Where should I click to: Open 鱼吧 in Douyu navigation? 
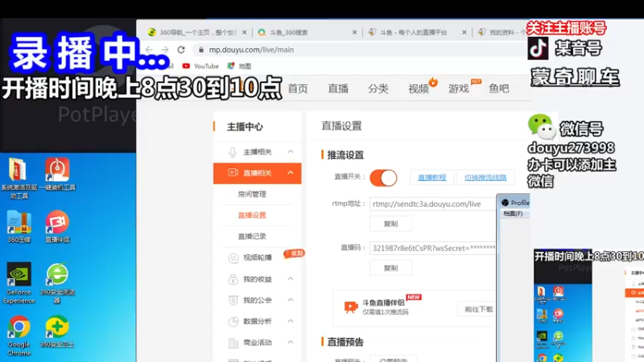[x=499, y=88]
